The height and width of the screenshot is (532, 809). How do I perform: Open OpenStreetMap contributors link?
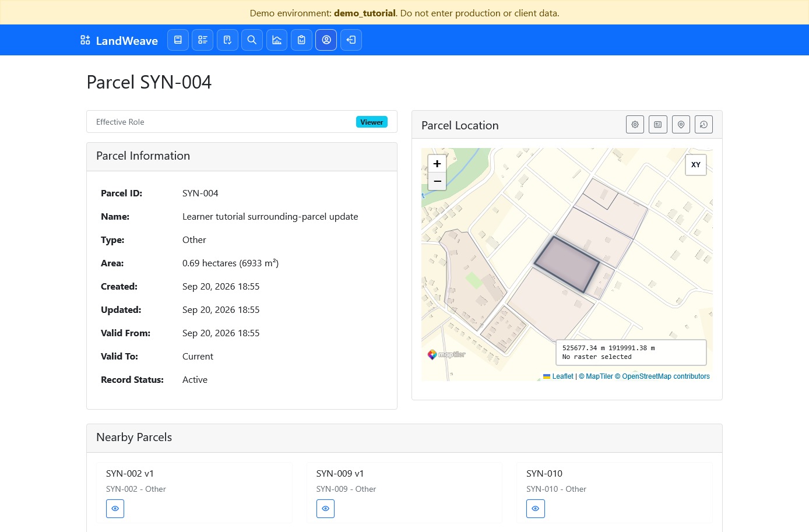(x=662, y=376)
